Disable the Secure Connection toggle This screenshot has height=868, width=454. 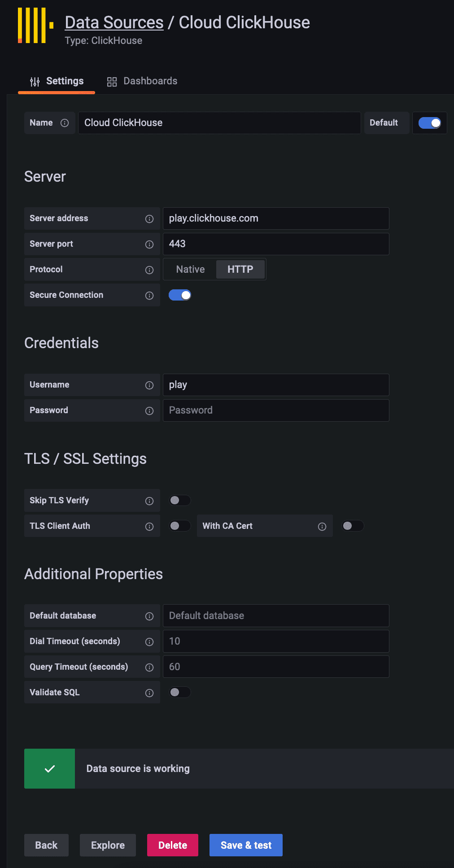point(180,295)
